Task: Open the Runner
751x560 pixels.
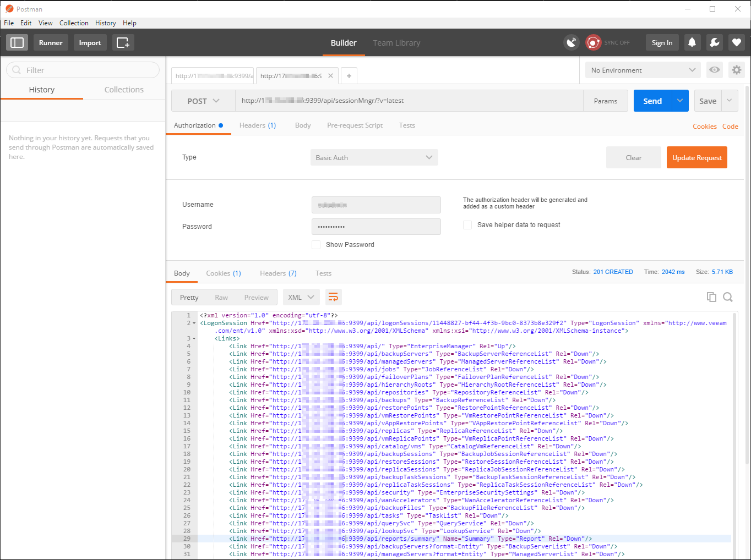Action: [51, 42]
